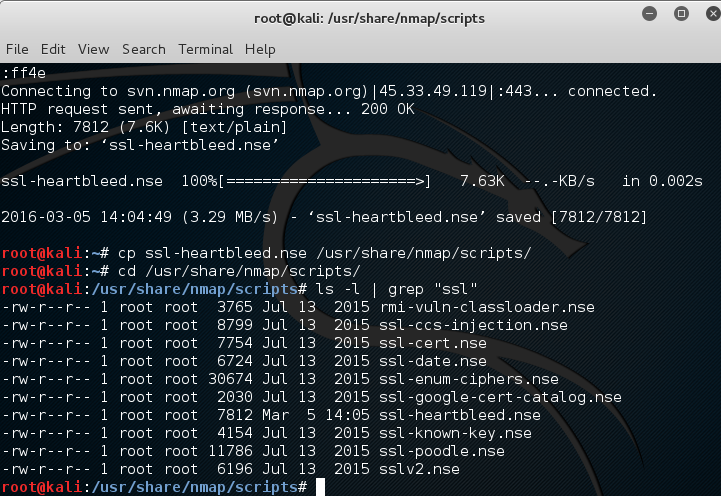Click ssl-google-cert-catalog.nse in the listing
The image size is (721, 496).
[500, 397]
